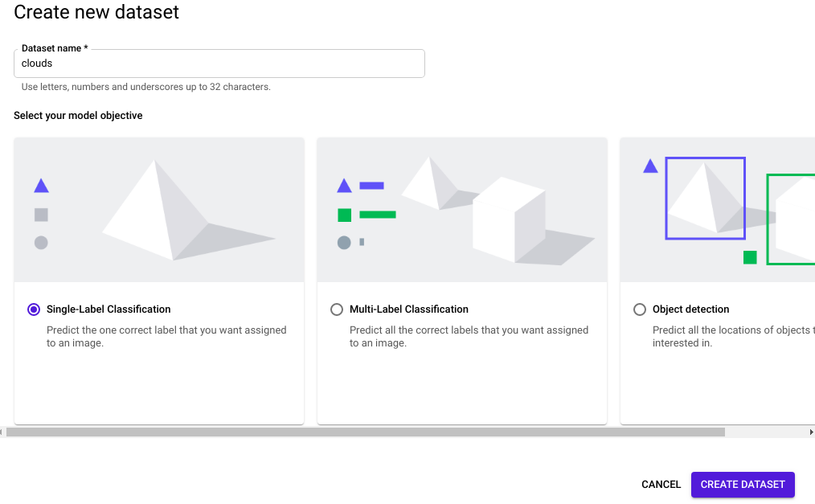The width and height of the screenshot is (815, 504).
Task: Select Single-Label Classification radio button
Action: click(x=34, y=309)
